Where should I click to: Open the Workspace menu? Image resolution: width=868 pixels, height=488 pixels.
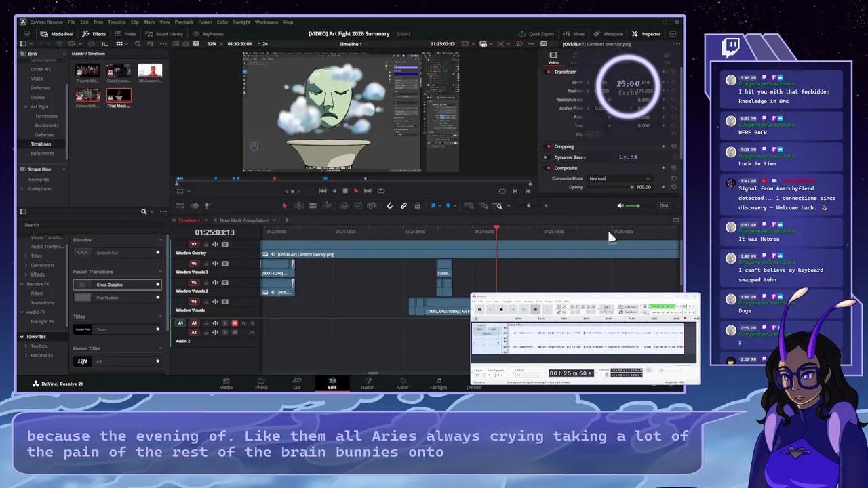point(267,22)
